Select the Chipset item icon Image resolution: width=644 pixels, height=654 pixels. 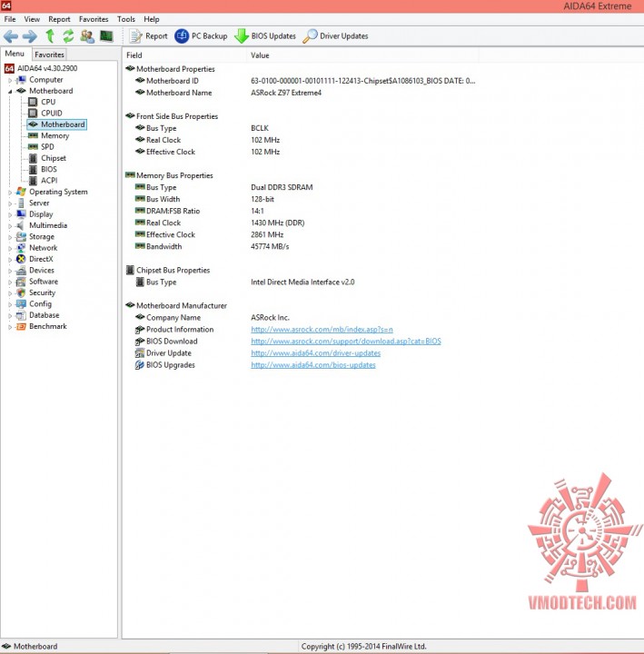[x=33, y=158]
